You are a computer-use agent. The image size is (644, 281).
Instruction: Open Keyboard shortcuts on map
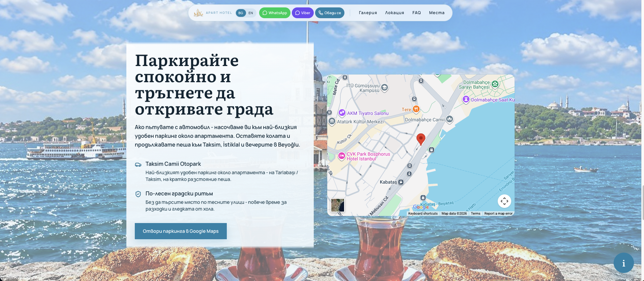[423, 213]
